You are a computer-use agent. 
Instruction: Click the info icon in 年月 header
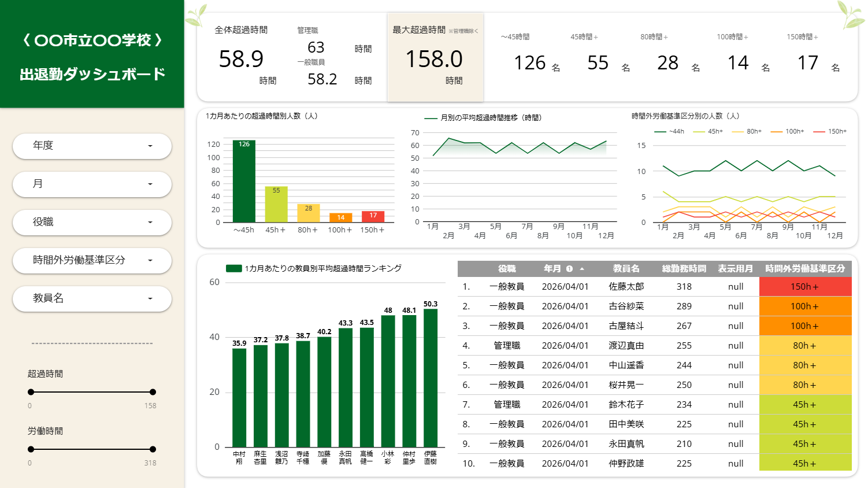point(569,269)
